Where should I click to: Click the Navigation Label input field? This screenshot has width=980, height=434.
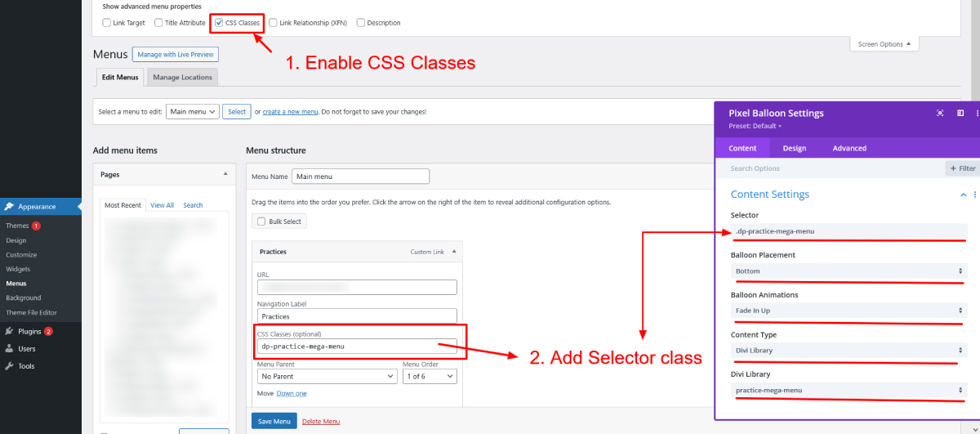357,315
